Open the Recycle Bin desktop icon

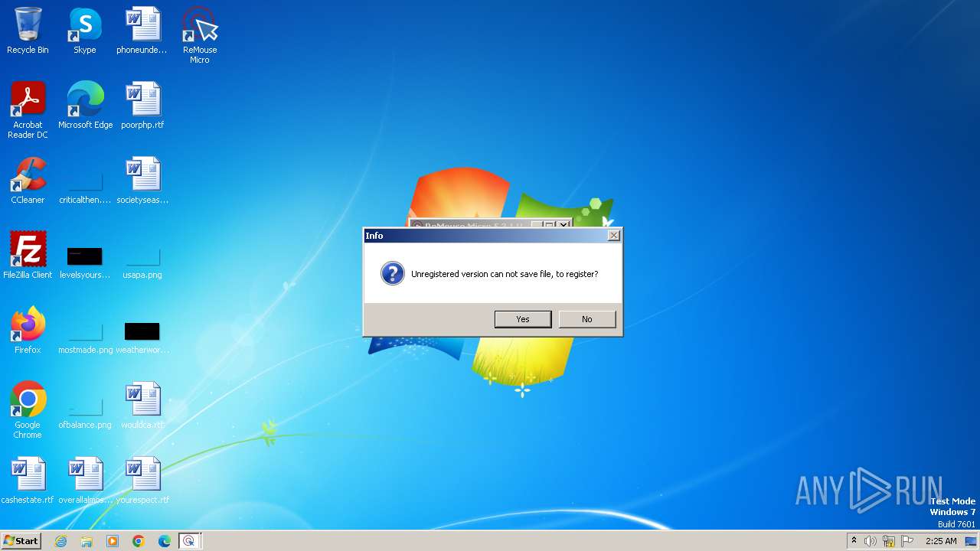tap(28, 31)
